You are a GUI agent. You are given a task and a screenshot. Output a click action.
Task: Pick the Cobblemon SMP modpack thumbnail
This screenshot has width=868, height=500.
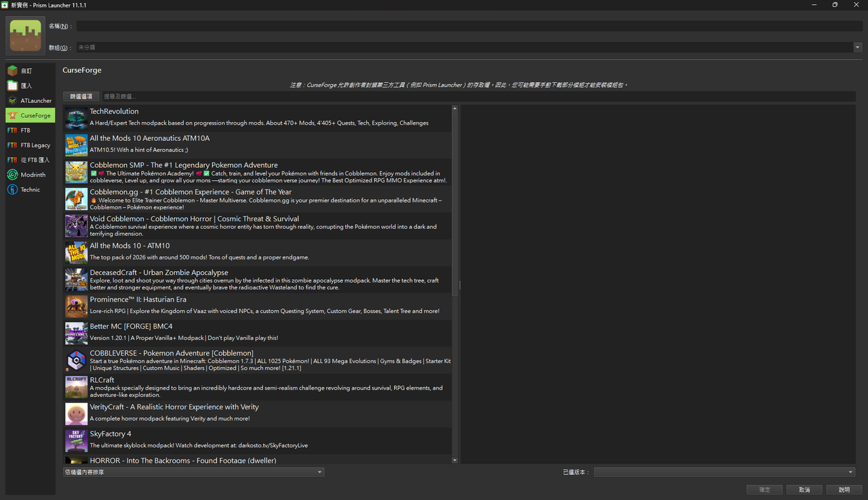click(76, 172)
